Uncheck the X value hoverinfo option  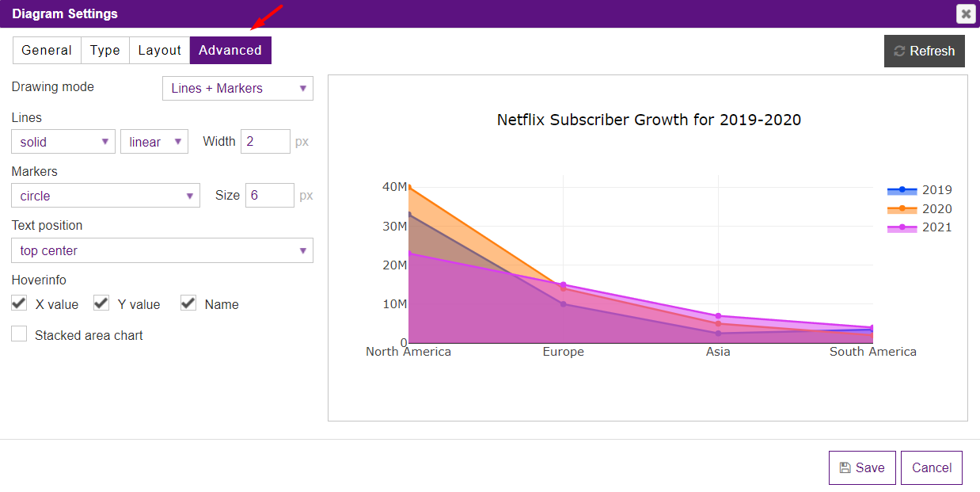pyautogui.click(x=18, y=303)
